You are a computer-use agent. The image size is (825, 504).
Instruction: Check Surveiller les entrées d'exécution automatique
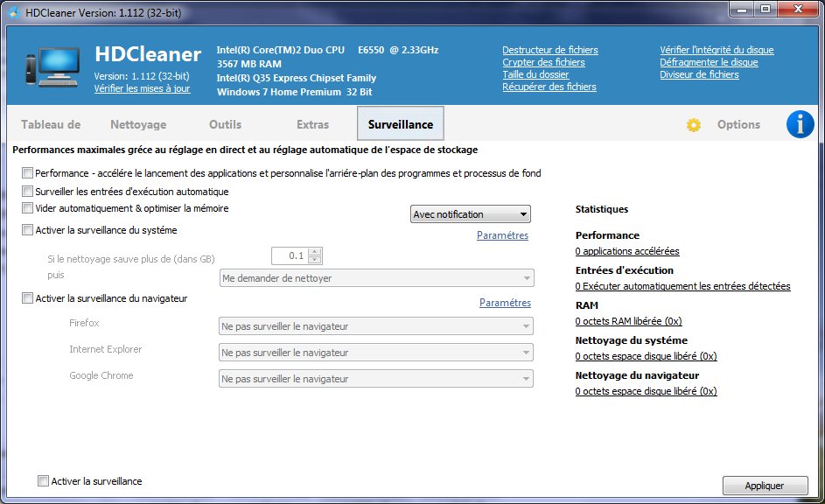click(27, 191)
